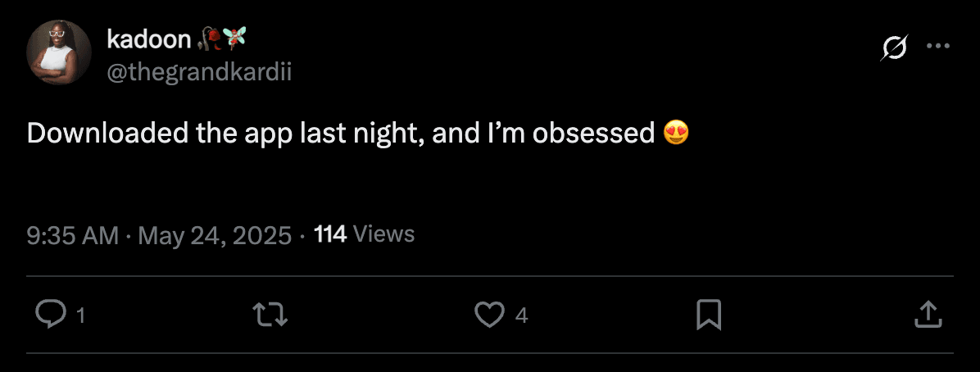This screenshot has width=980, height=372.
Task: Click the wilted rose emoji beside kadoon
Action: pyautogui.click(x=209, y=37)
